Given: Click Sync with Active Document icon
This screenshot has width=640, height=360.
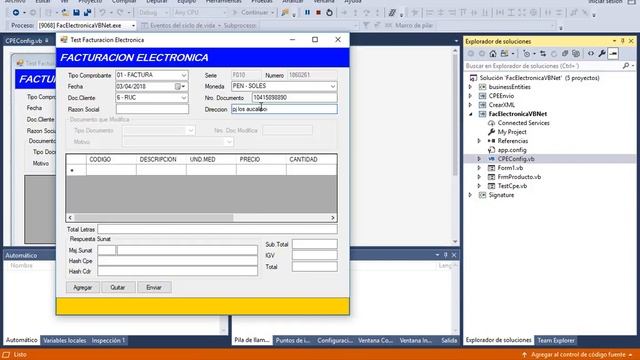Looking at the screenshot, I should (543, 53).
